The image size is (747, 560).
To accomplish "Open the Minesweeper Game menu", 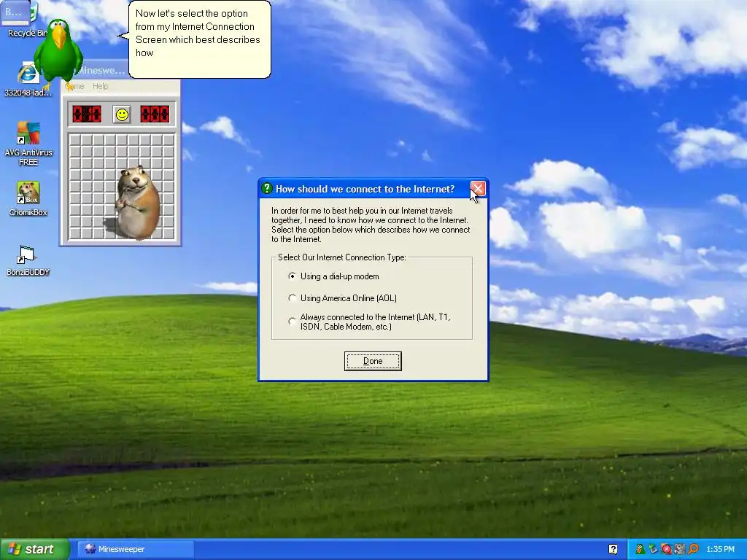I will [x=75, y=86].
